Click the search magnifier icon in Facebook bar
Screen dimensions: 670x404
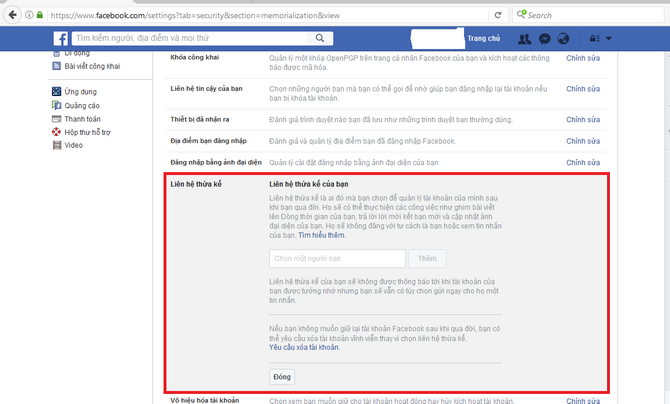click(x=320, y=39)
